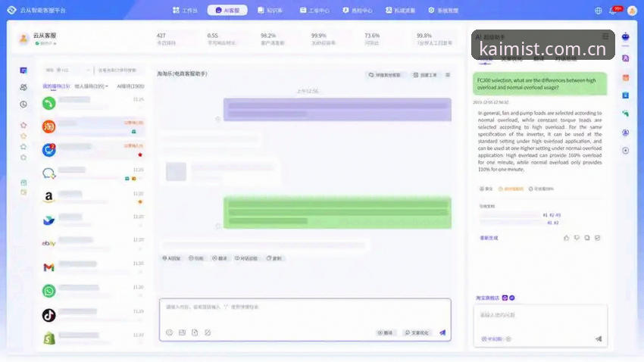Click the 复制 copy button below messages

pyautogui.click(x=274, y=258)
